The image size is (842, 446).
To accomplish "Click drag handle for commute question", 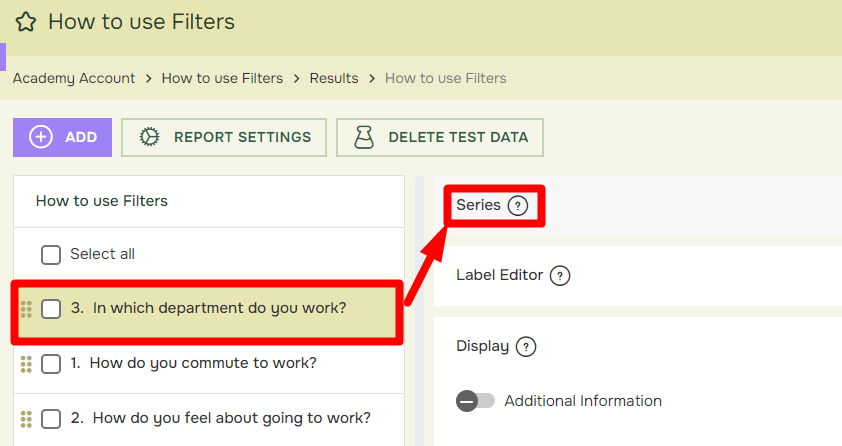I will (x=26, y=364).
